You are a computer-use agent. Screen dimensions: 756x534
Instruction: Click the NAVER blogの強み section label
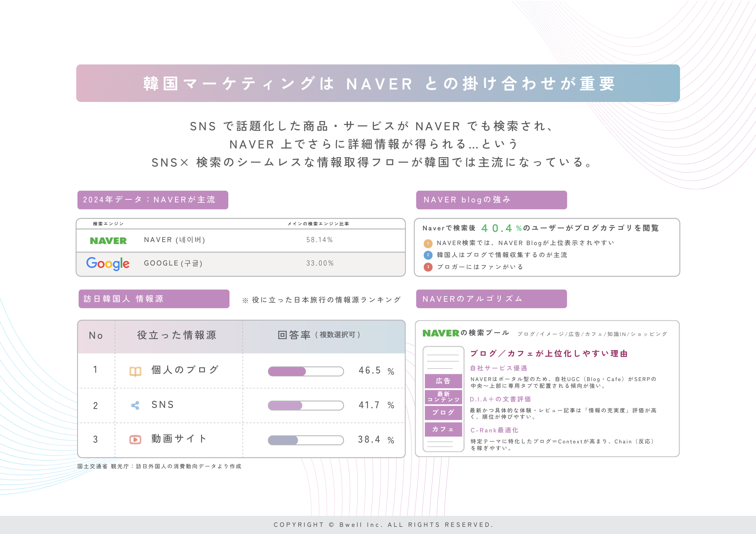[x=491, y=200]
